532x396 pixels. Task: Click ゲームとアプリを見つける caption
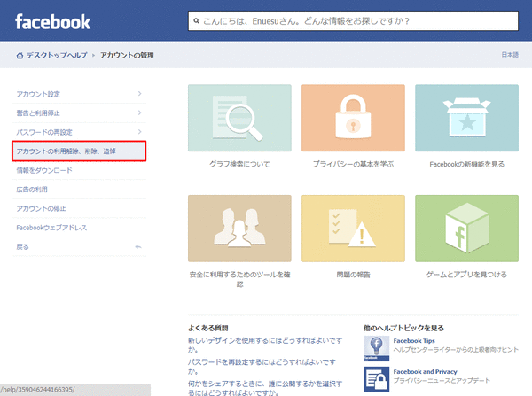coord(467,275)
